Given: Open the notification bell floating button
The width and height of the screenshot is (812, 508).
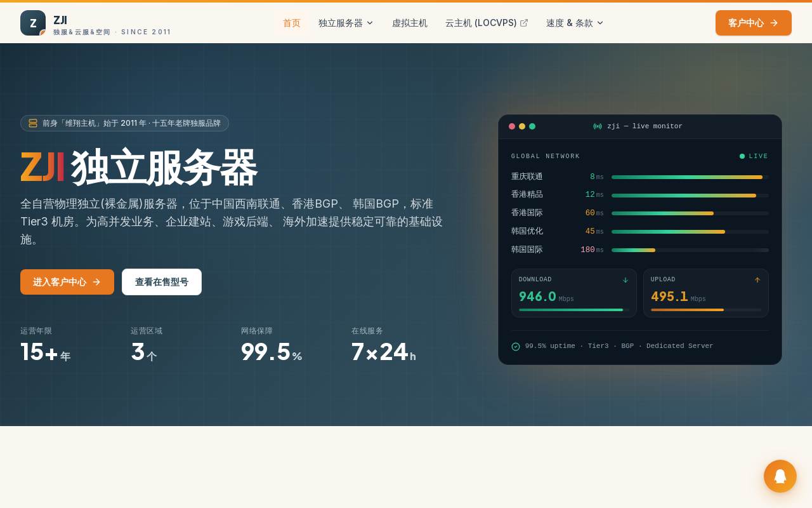Looking at the screenshot, I should 780,476.
